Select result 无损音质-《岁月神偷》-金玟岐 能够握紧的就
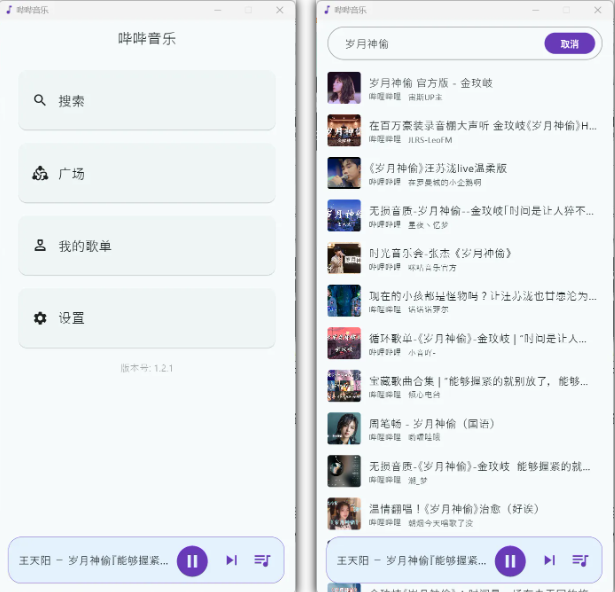The height and width of the screenshot is (592, 615). click(x=464, y=471)
